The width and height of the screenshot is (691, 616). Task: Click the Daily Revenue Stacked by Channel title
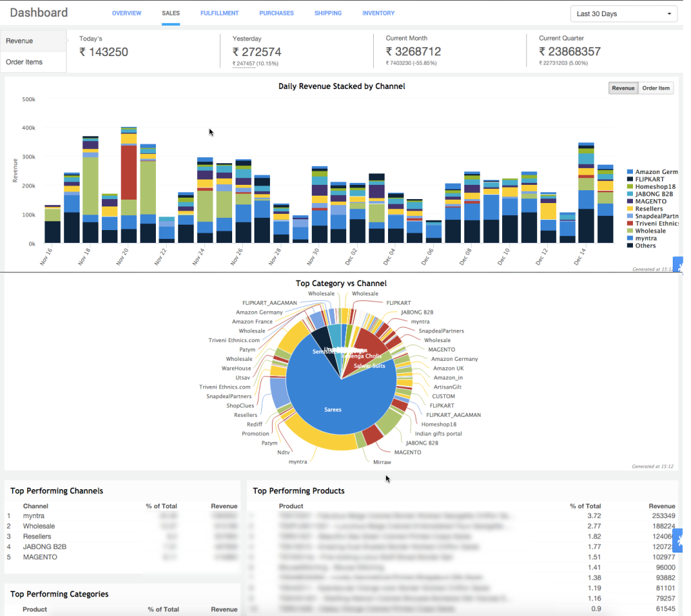[341, 86]
